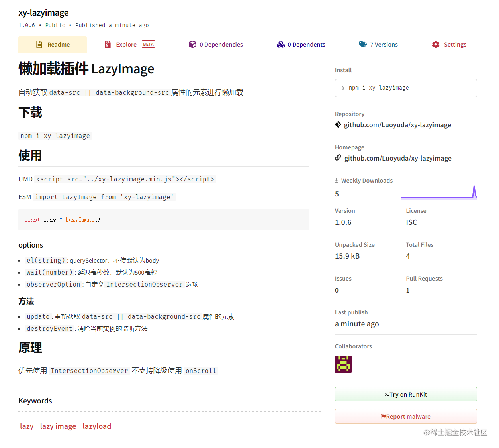Click the '方法' heading
The width and height of the screenshot is (499, 448).
click(x=26, y=301)
